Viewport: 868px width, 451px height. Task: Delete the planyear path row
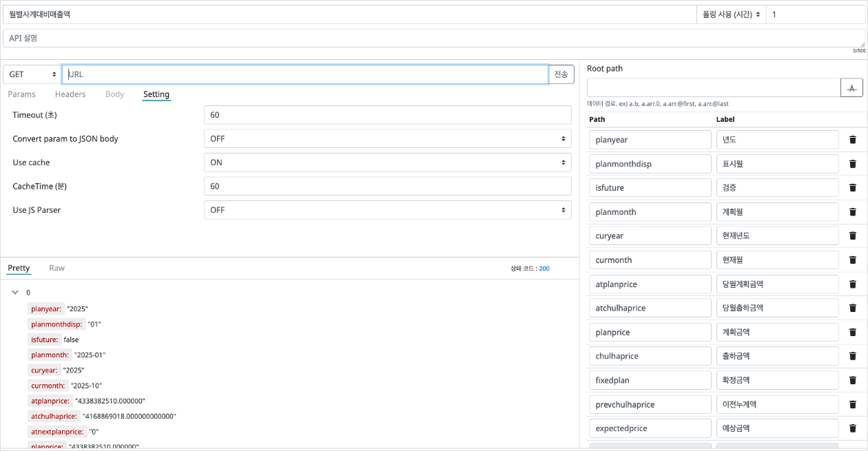pyautogui.click(x=852, y=140)
